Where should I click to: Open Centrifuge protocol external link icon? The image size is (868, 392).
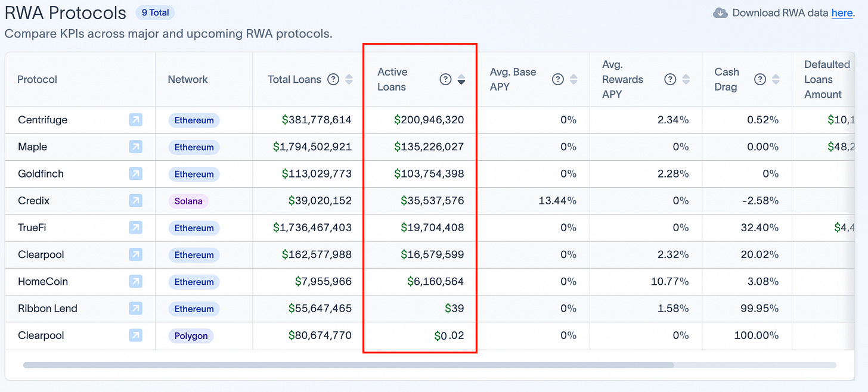coord(136,120)
